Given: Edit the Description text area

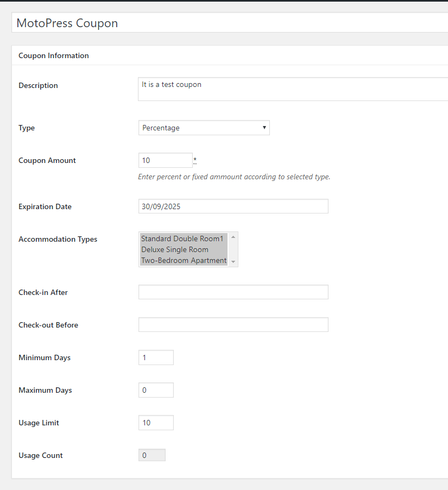Looking at the screenshot, I should (x=293, y=89).
